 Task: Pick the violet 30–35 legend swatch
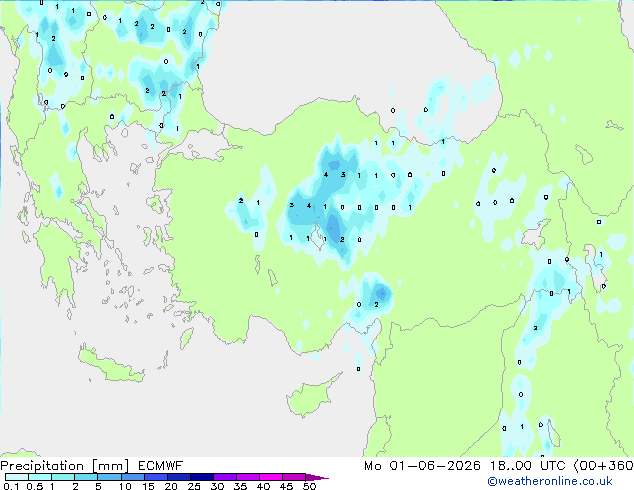tap(225, 477)
